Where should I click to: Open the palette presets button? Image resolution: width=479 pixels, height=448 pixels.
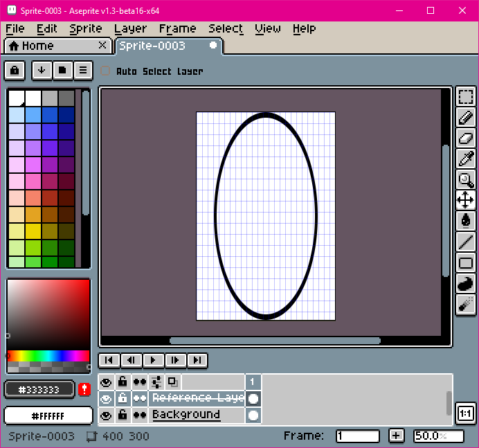62,71
